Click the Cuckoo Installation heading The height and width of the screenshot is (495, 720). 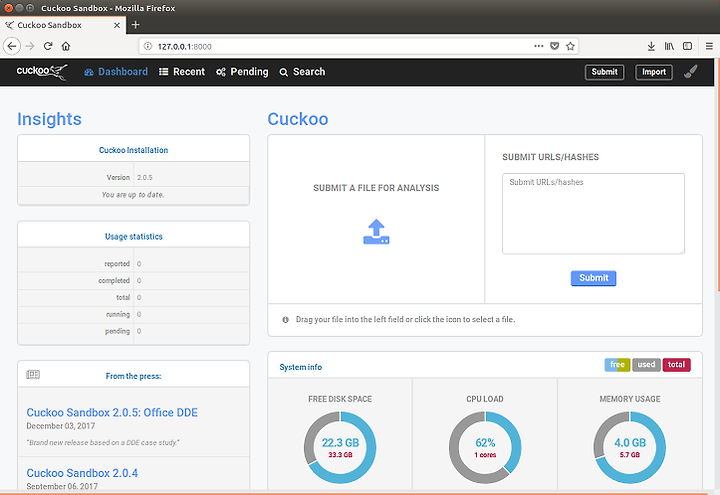(x=134, y=150)
